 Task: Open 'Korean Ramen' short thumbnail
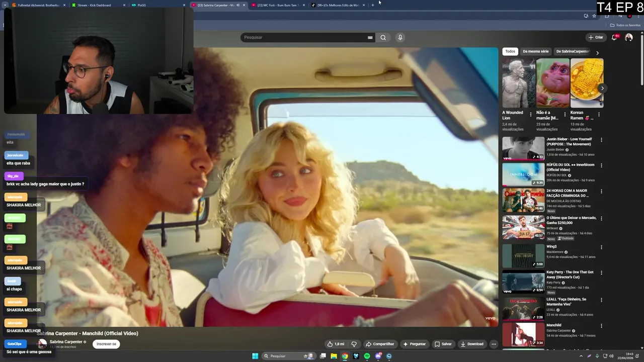click(587, 83)
